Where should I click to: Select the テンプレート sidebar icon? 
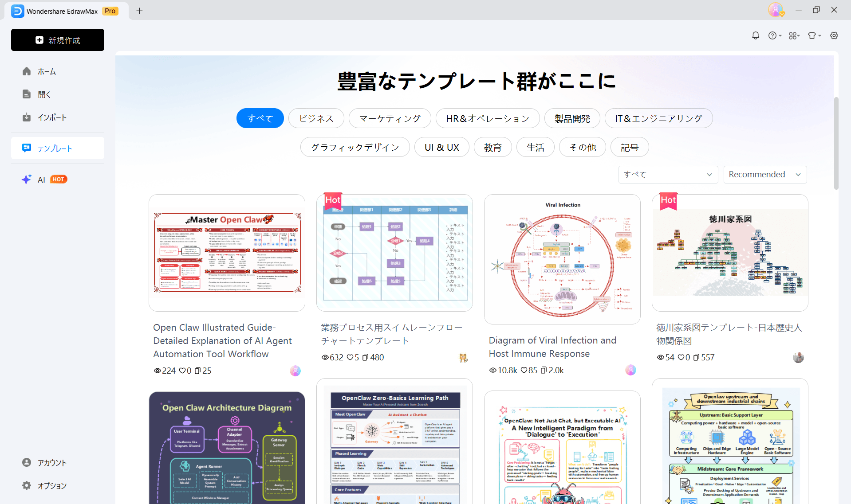coord(27,148)
